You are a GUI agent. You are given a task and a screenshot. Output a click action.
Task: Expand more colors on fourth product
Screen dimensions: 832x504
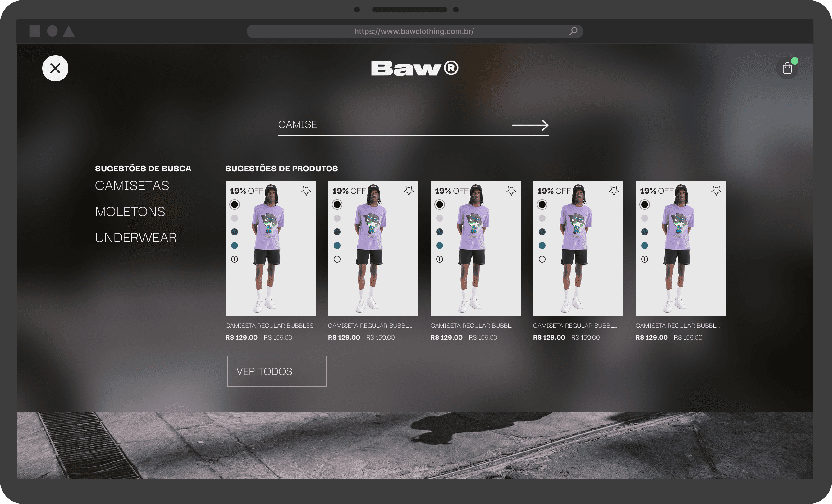click(542, 259)
